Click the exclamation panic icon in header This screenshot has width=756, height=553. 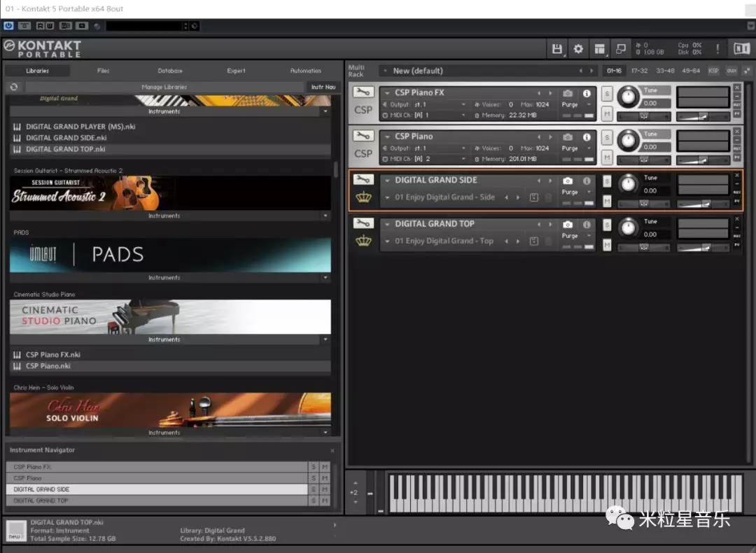[717, 48]
